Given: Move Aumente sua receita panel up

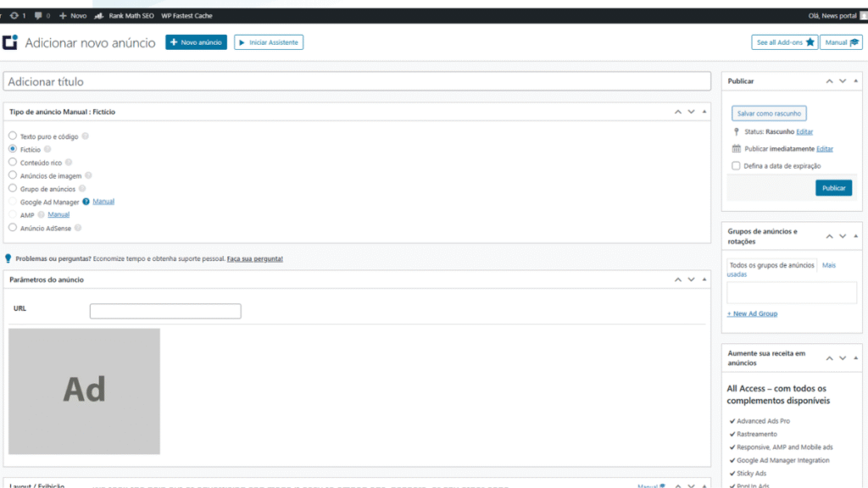Looking at the screenshot, I should (829, 358).
